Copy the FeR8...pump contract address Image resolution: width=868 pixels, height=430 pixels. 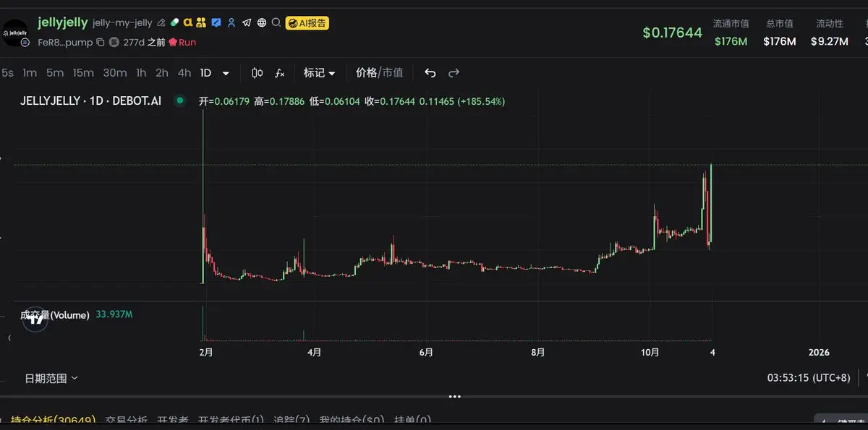pyautogui.click(x=101, y=43)
